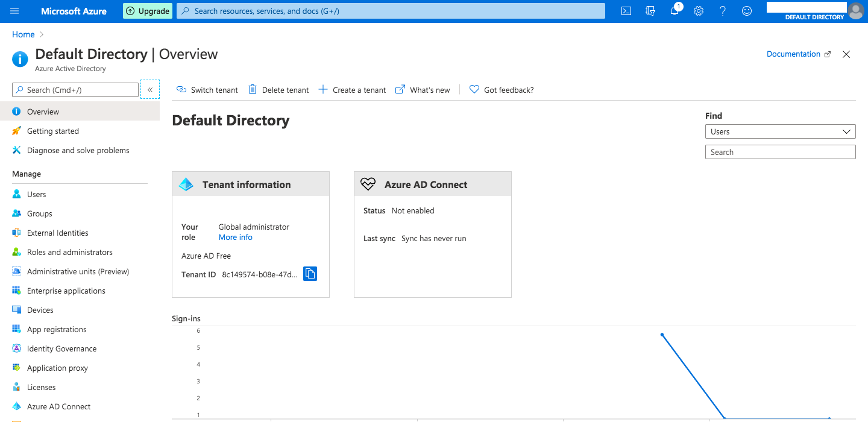Viewport: 868px width, 422px height.
Task: Open the feedback smiley icon
Action: click(747, 11)
